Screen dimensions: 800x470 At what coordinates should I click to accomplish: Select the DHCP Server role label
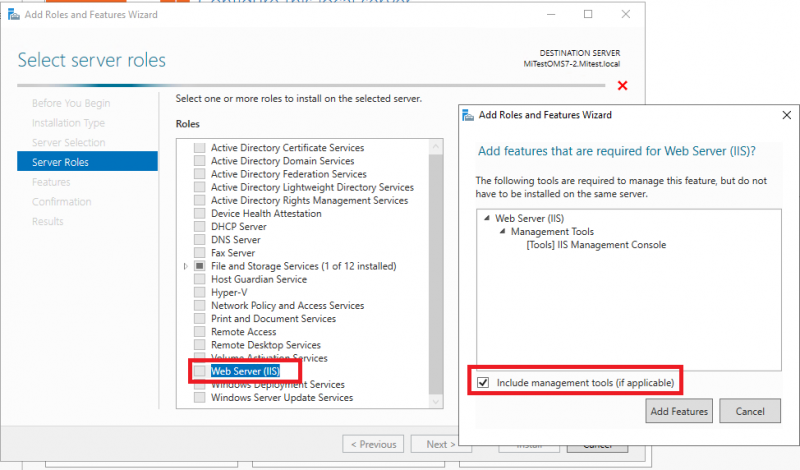[x=239, y=227]
